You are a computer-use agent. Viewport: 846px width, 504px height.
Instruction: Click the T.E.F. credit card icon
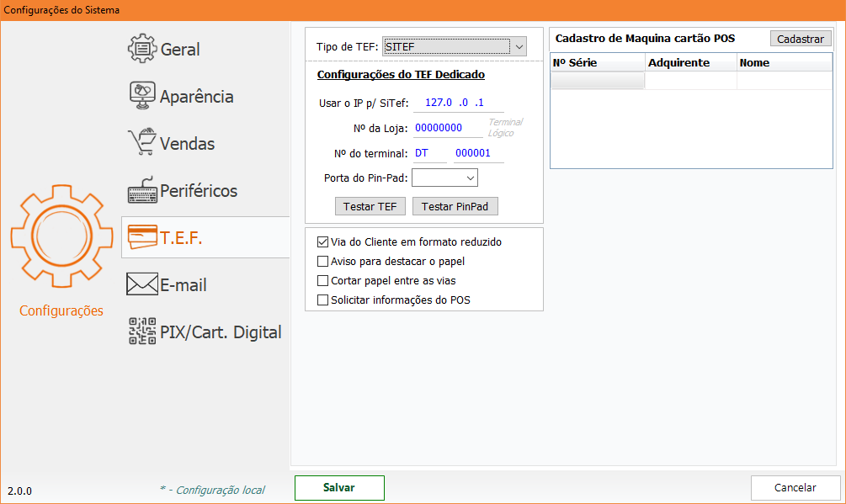pos(142,236)
